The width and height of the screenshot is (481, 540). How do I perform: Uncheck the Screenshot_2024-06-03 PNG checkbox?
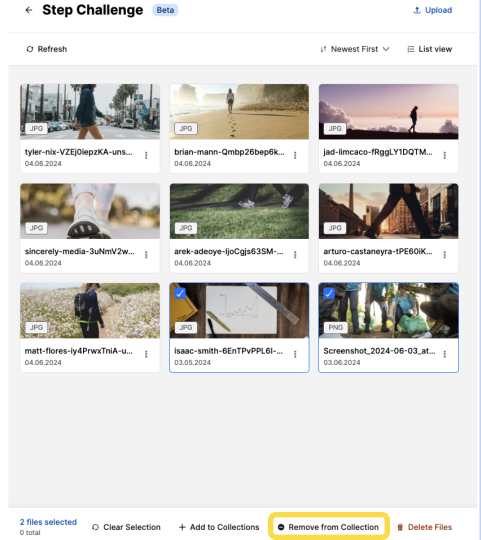click(329, 293)
